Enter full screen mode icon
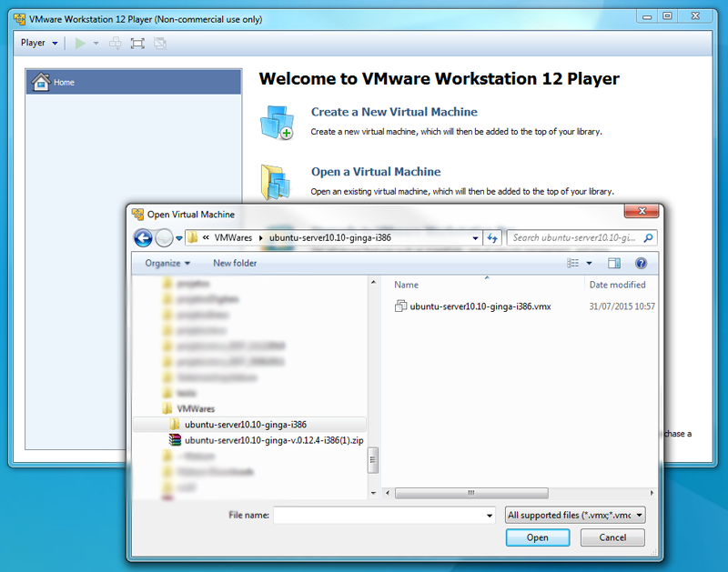Viewport: 728px width, 572px height. click(137, 43)
